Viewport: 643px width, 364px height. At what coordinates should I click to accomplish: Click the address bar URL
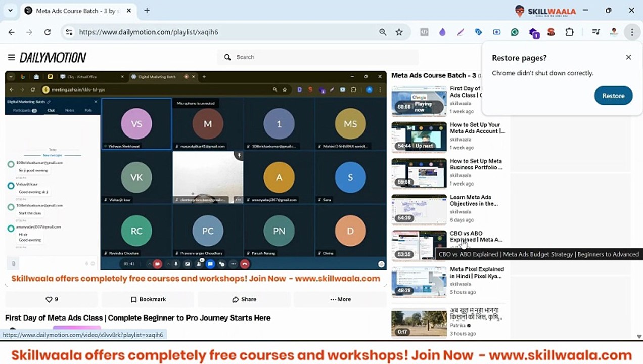149,32
